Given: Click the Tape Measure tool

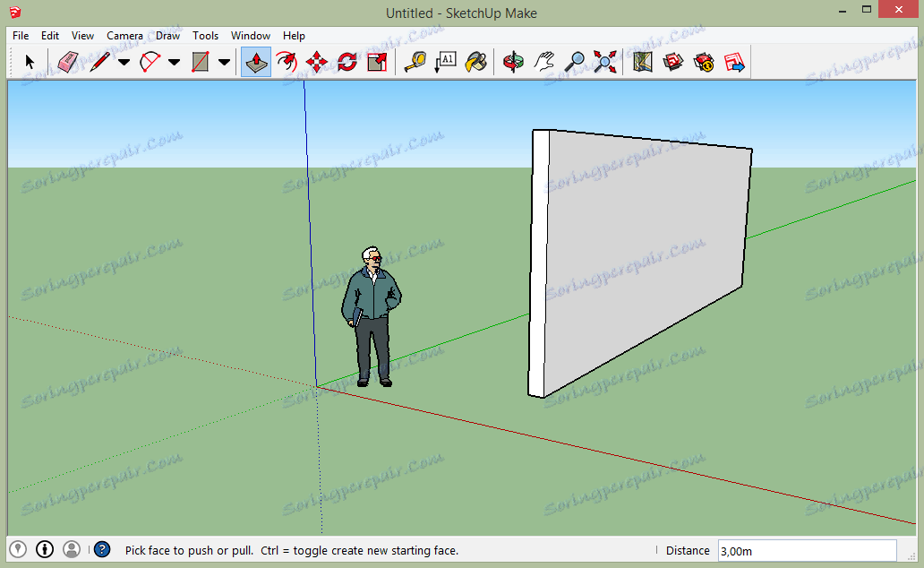Looking at the screenshot, I should click(415, 62).
